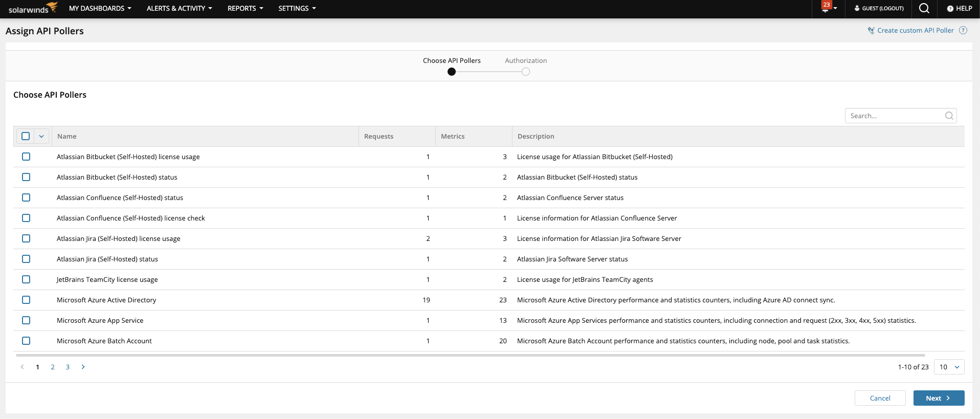Viewport: 980px width, 419px height.
Task: Go to the previous page arrow
Action: pos(22,367)
